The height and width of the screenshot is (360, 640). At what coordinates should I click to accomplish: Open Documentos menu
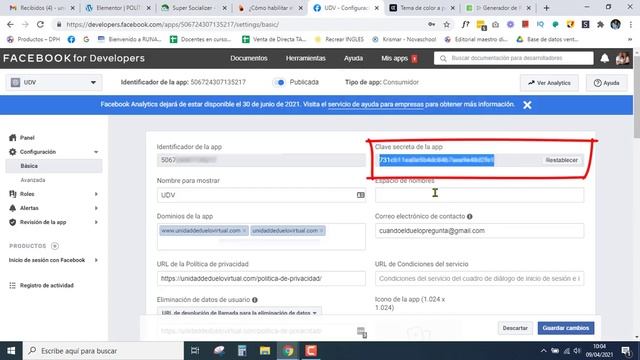click(249, 58)
